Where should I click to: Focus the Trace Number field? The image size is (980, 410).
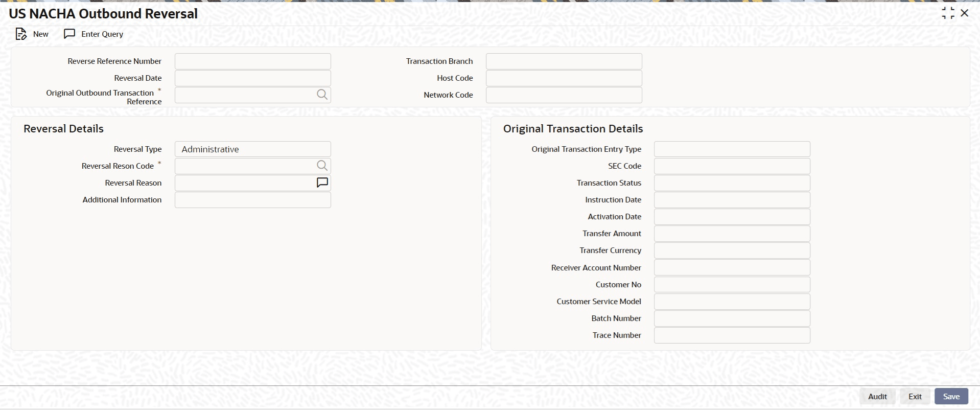click(x=732, y=335)
